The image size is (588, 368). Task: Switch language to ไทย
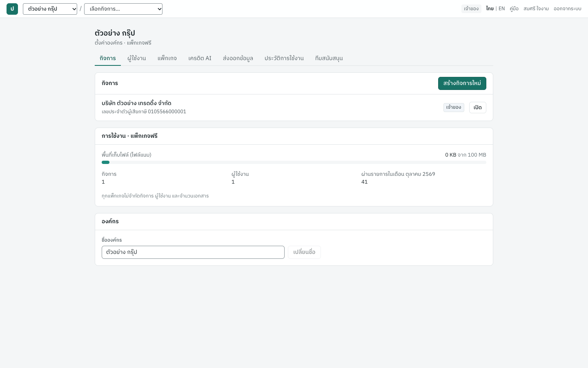(490, 9)
